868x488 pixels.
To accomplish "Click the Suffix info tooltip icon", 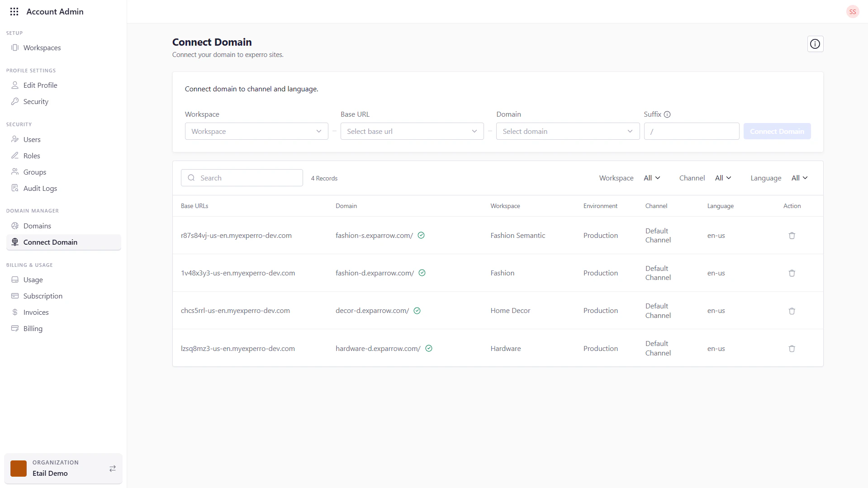I will [x=667, y=114].
